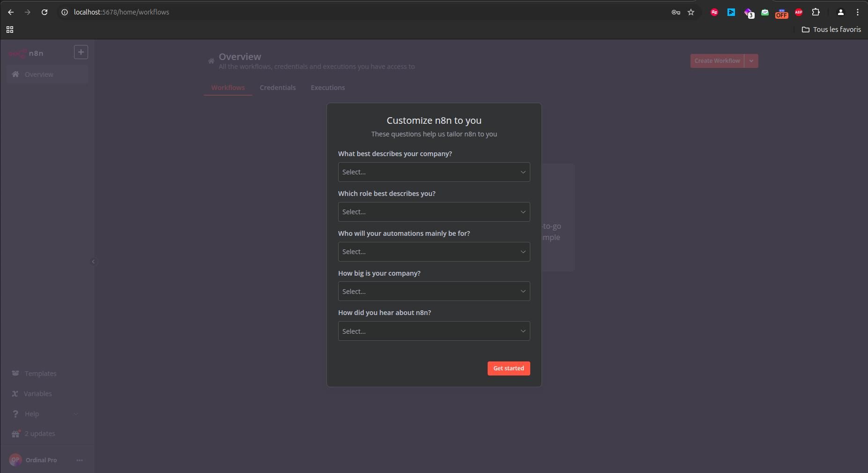This screenshot has width=868, height=473.
Task: Expand the Help menu in sidebar
Action: [32, 414]
